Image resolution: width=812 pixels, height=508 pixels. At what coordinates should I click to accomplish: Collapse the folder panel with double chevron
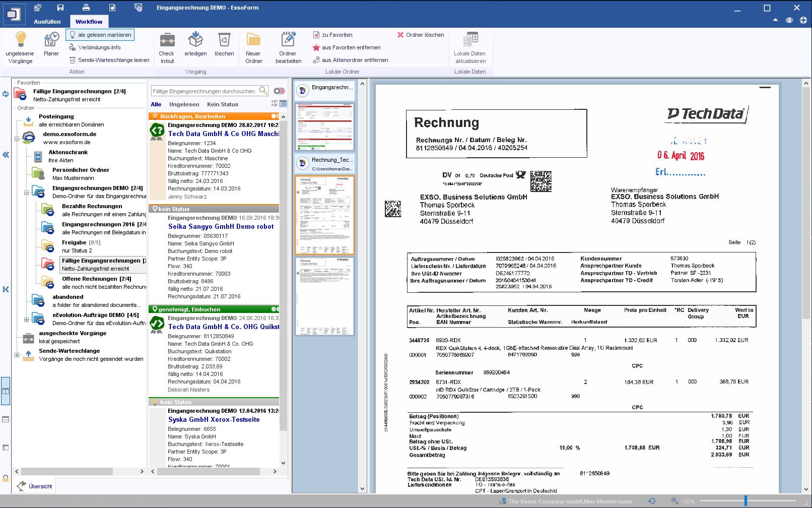coord(6,155)
